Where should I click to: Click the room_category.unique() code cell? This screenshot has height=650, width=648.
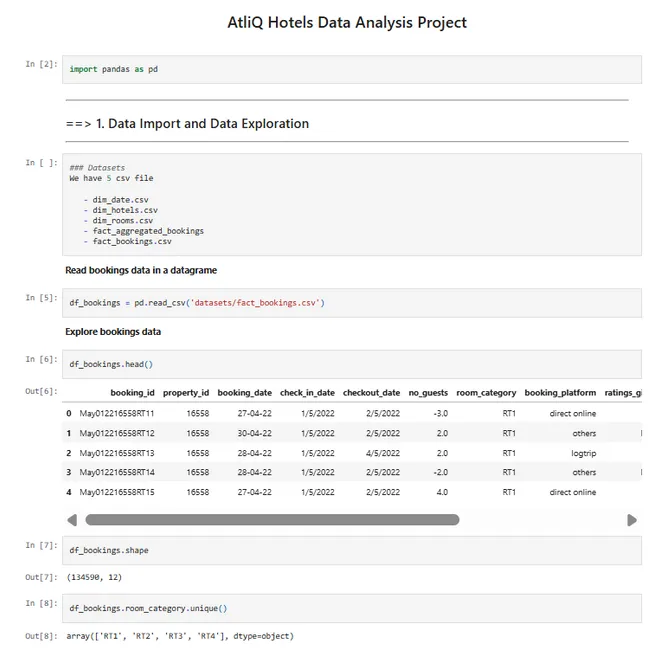click(352, 609)
